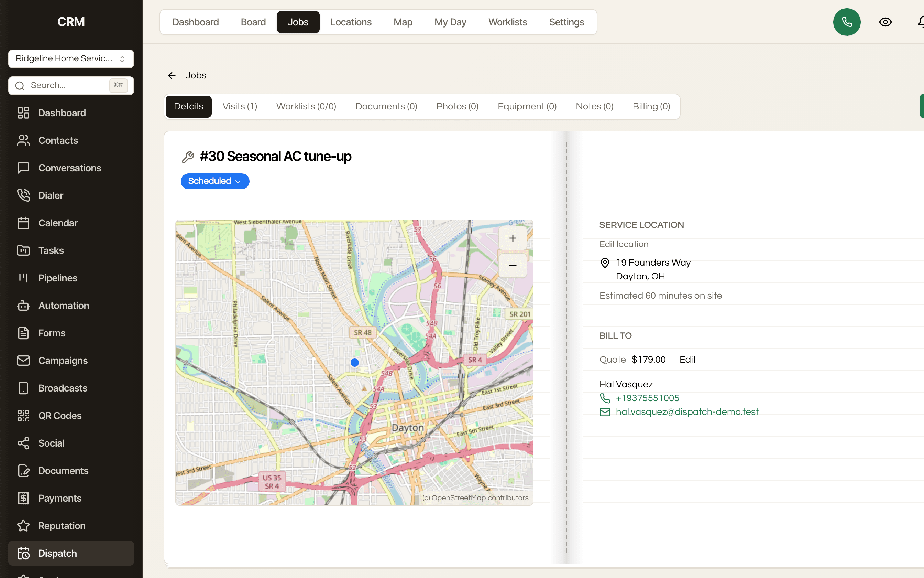Screen dimensions: 924x578
Task: Click the 19 Founders Way address text
Action: [653, 263]
